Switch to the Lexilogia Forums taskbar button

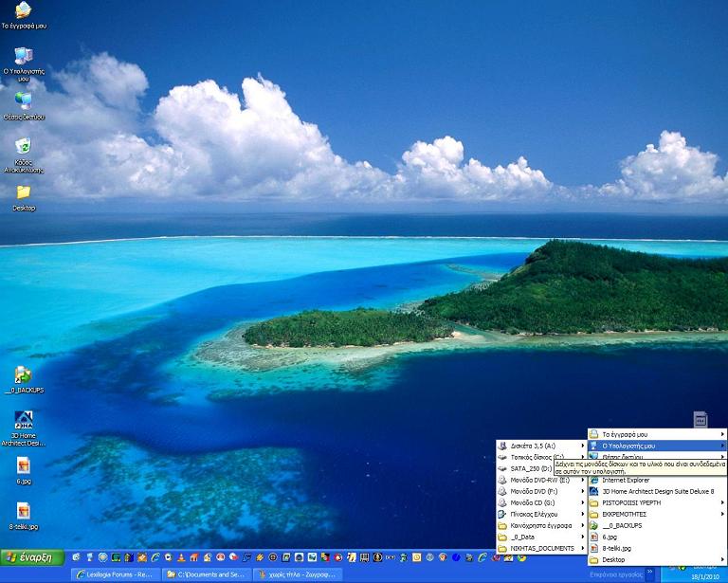116,574
